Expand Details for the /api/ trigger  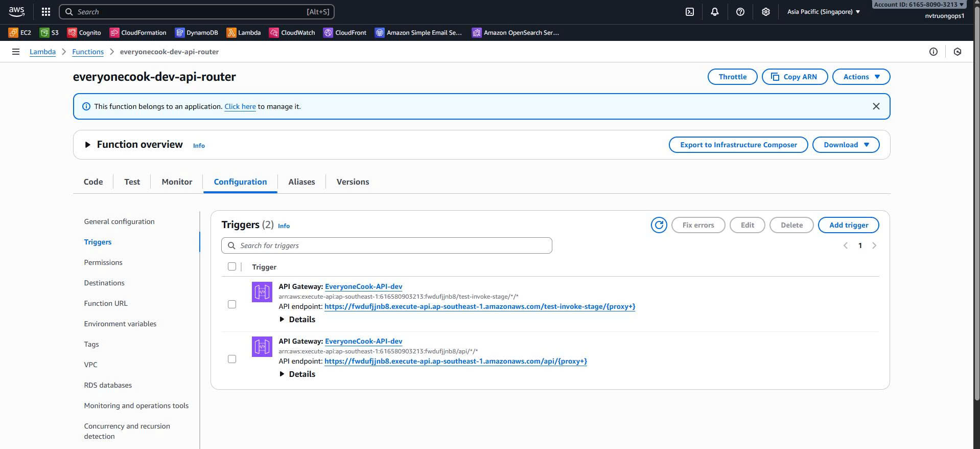tap(297, 374)
